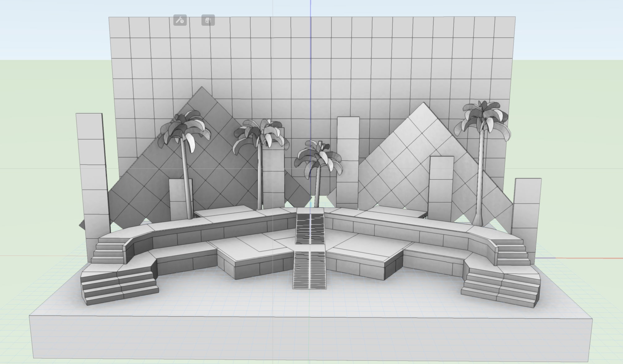
Task: Click the wrench-and-clock history icon
Action: [x=180, y=20]
